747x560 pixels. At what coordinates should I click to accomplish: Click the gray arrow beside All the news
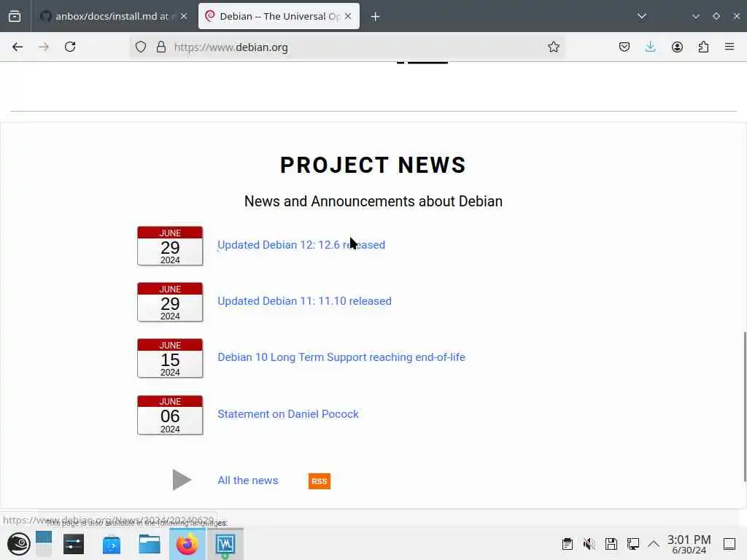(182, 480)
